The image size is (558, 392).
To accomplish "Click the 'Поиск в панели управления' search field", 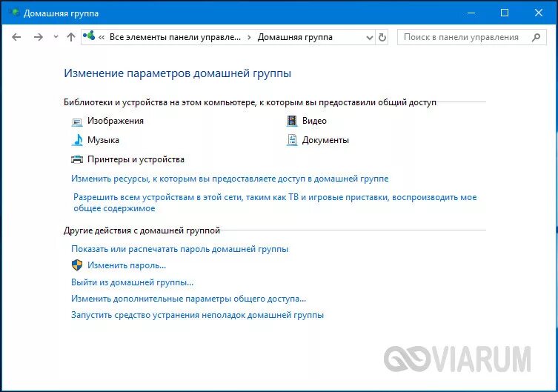I will [472, 37].
